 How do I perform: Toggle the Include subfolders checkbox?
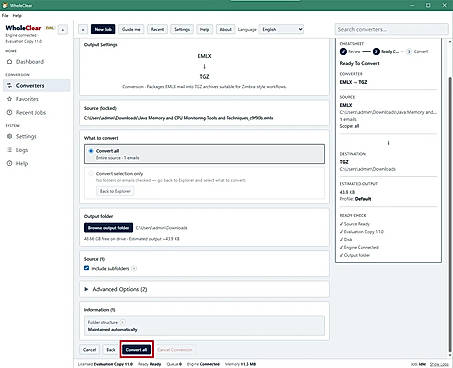(x=87, y=268)
